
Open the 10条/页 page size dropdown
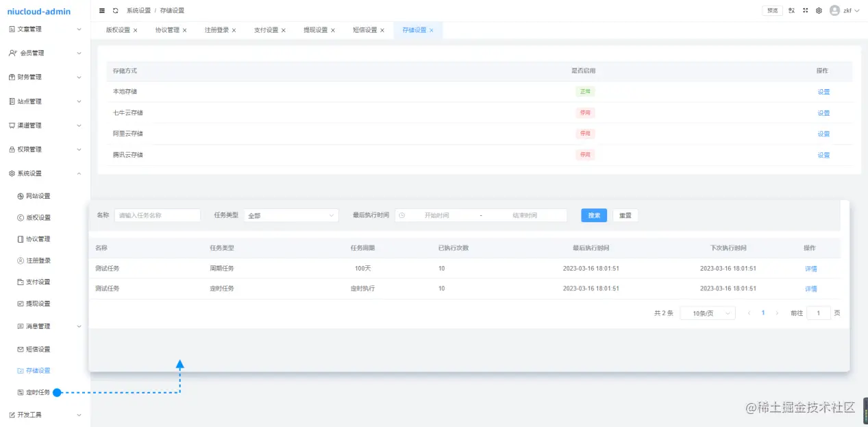click(708, 313)
